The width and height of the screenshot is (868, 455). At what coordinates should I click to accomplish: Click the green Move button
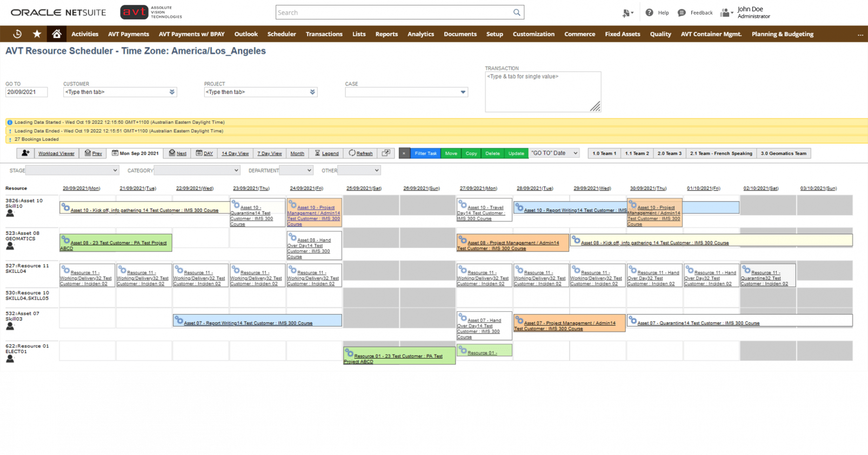point(451,153)
